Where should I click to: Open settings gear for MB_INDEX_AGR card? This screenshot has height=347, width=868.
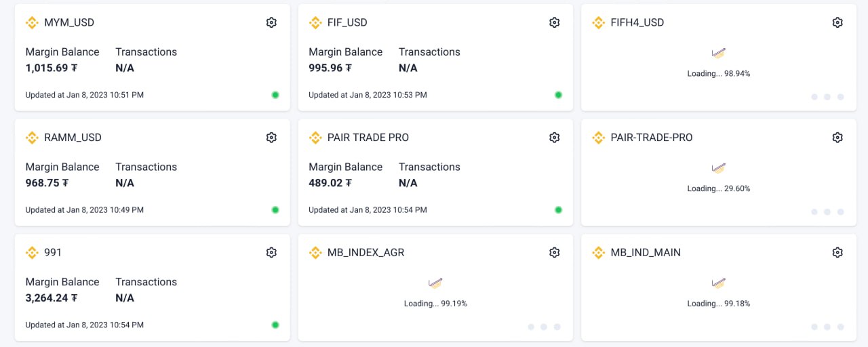pos(554,252)
